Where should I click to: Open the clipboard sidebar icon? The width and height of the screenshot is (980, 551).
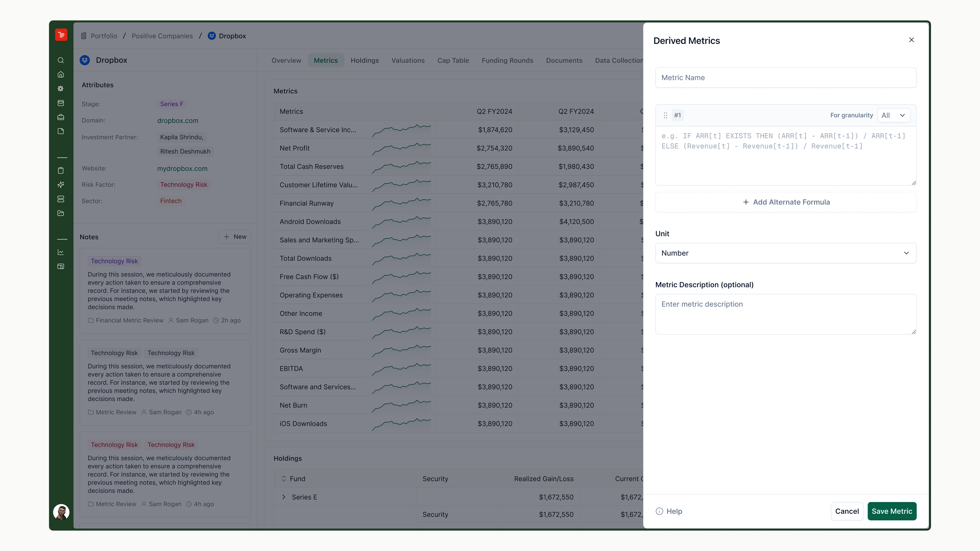60,170
